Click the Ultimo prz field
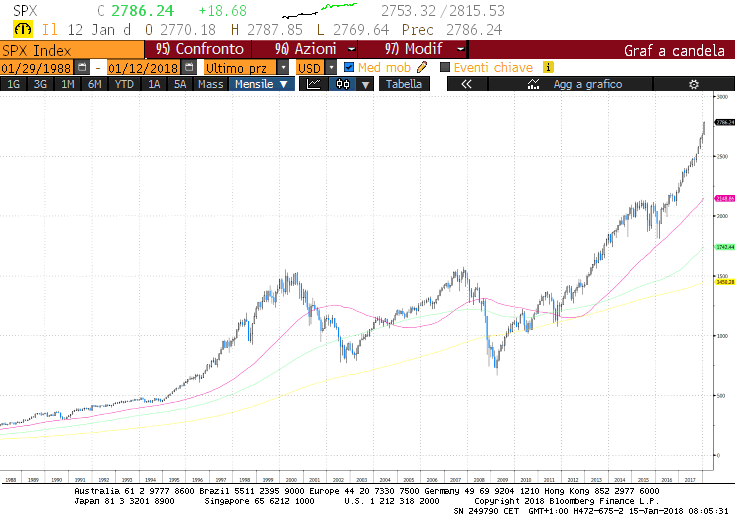The width and height of the screenshot is (736, 530). (240, 68)
